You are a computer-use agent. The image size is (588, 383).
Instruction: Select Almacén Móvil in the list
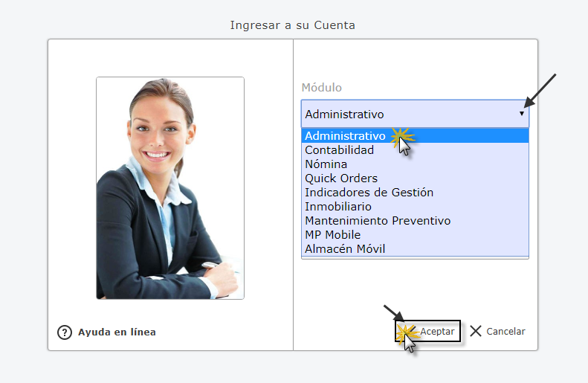[415, 249]
